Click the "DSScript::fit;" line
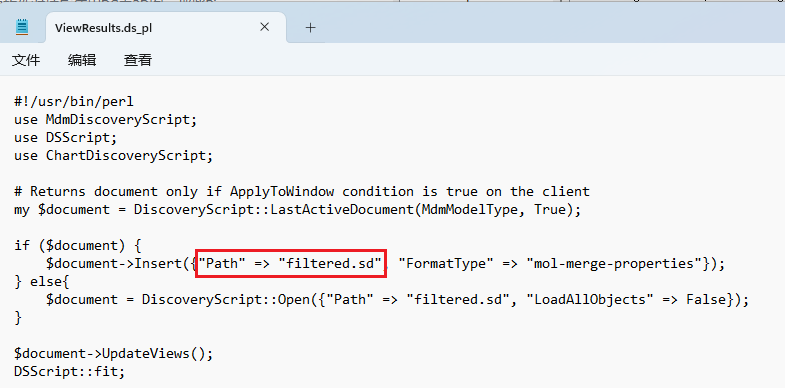The width and height of the screenshot is (785, 388). coord(70,371)
